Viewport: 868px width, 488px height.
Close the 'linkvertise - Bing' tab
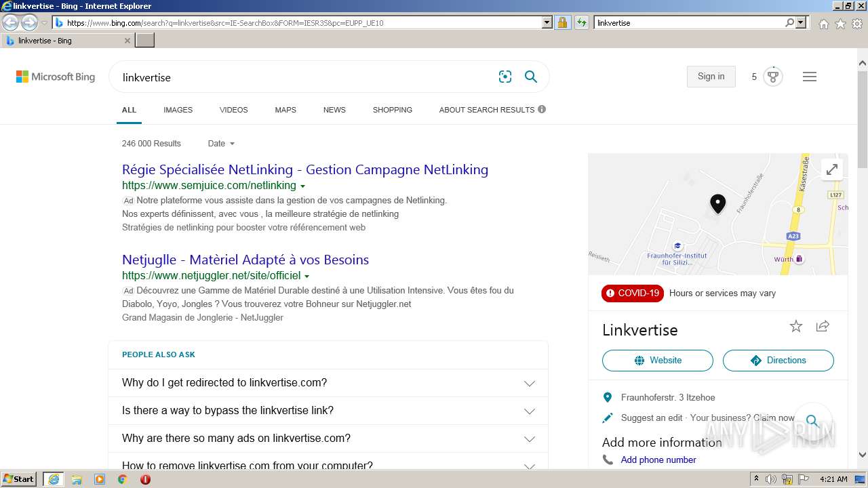[x=127, y=41]
